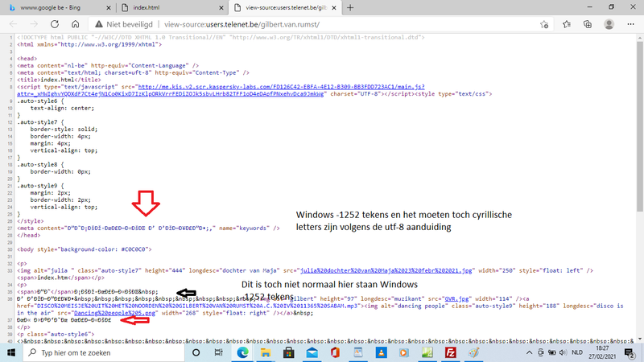Expand hidden system tray icons chevron
Viewport: 644px width, 362px height.
tap(530, 352)
